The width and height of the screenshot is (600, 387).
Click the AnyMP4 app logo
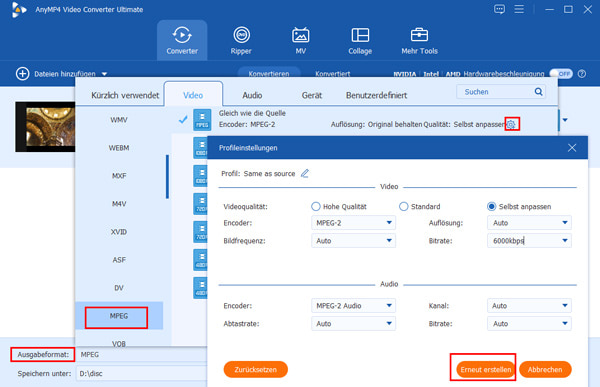click(x=19, y=10)
